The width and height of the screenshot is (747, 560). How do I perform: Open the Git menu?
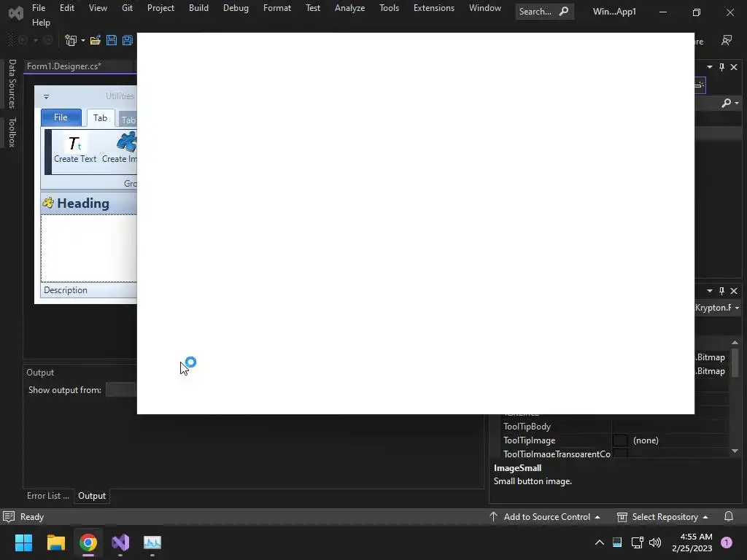[x=127, y=8]
